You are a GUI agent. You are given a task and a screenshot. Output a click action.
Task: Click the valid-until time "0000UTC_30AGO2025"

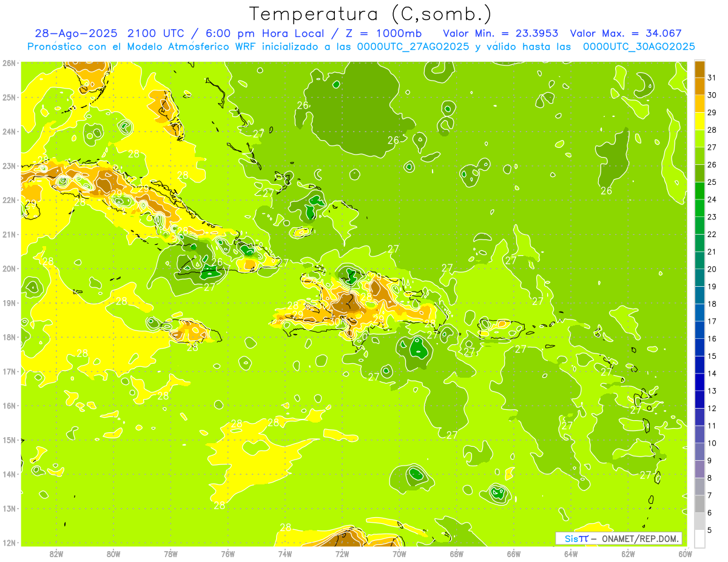(639, 47)
